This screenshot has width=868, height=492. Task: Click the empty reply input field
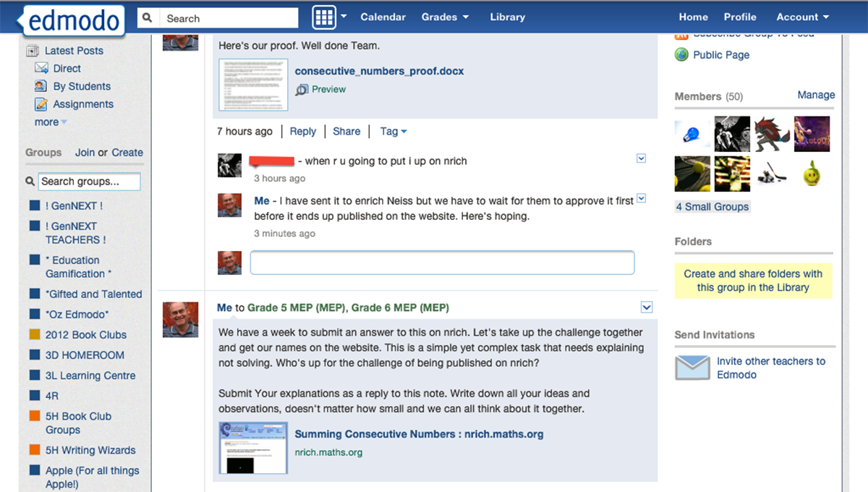[x=442, y=262]
